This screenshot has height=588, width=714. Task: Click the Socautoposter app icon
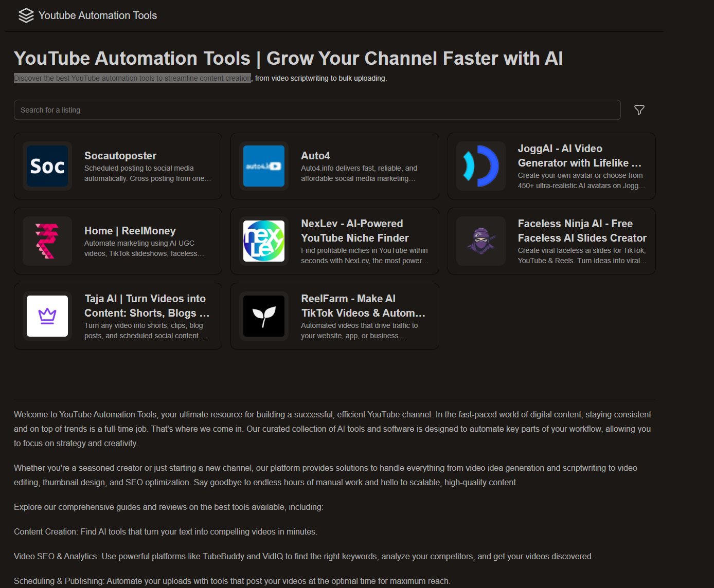pos(47,166)
